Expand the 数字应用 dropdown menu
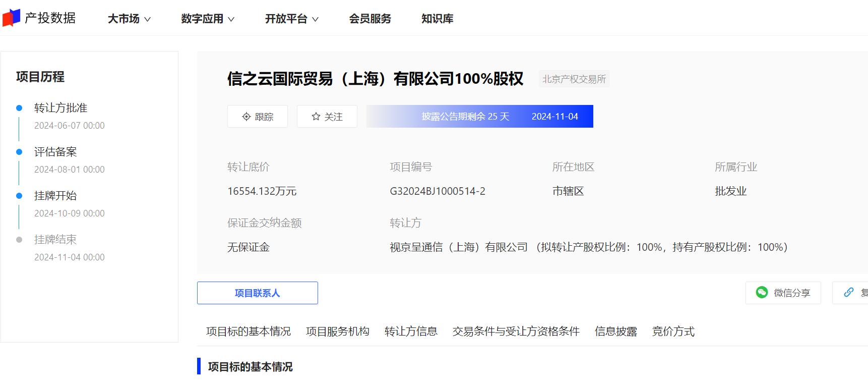Screen dimensions: 868x385 208,19
